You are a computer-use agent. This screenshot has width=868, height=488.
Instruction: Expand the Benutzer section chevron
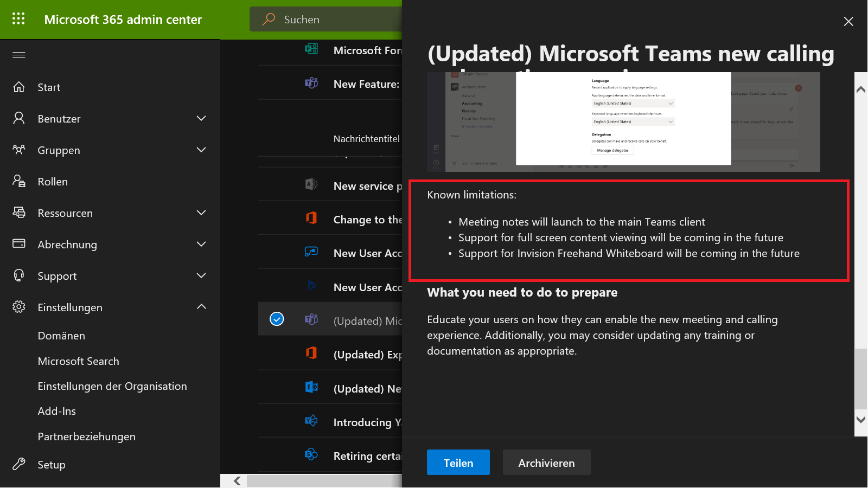[x=201, y=118]
